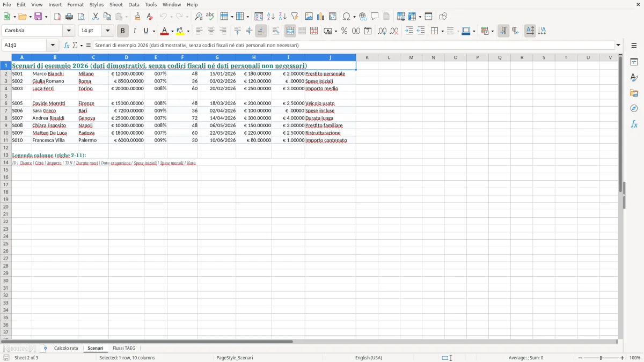Open underline style dropdown arrow
This screenshot has width=644, height=362.
click(x=153, y=31)
